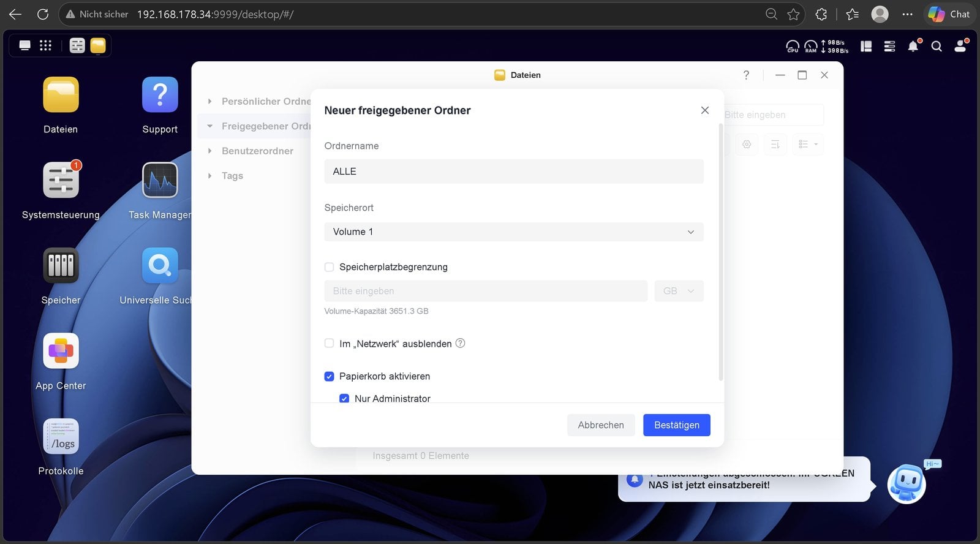Open the view mode dropdown in Dateien toolbar
This screenshot has width=980, height=544.
(808, 145)
